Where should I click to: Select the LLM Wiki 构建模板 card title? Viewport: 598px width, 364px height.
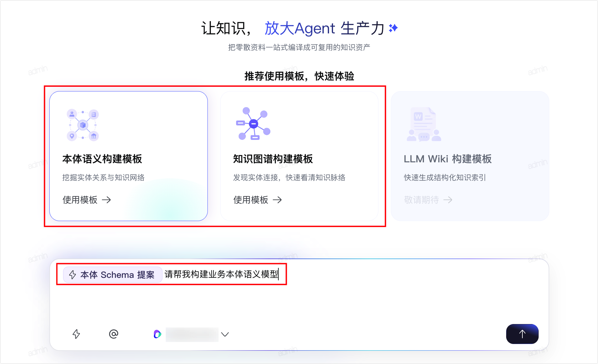(447, 159)
